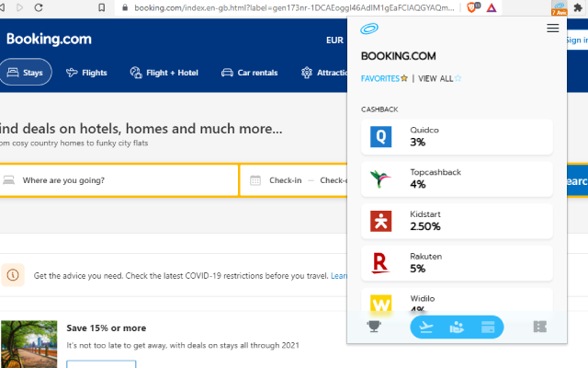Click the Widilo yellow W logo
Screen dimensions: 588x368
click(x=380, y=304)
